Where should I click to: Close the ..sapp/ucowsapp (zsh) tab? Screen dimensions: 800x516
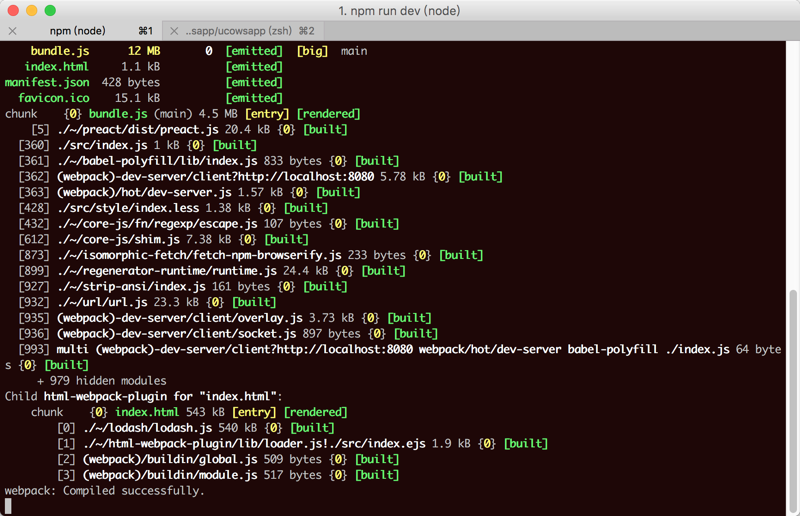pyautogui.click(x=174, y=31)
